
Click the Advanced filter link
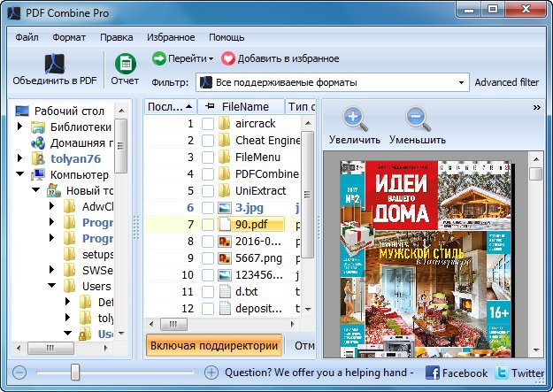506,82
